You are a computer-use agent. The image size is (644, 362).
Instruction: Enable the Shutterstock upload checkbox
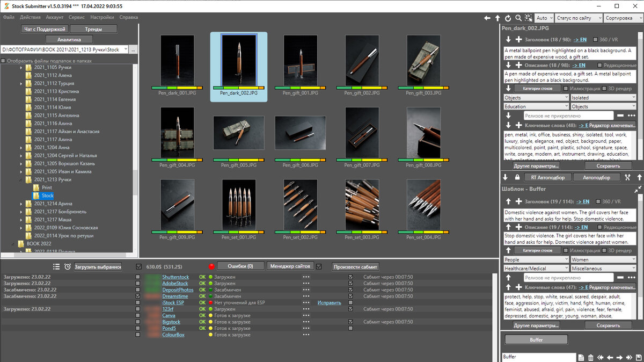coord(138,277)
